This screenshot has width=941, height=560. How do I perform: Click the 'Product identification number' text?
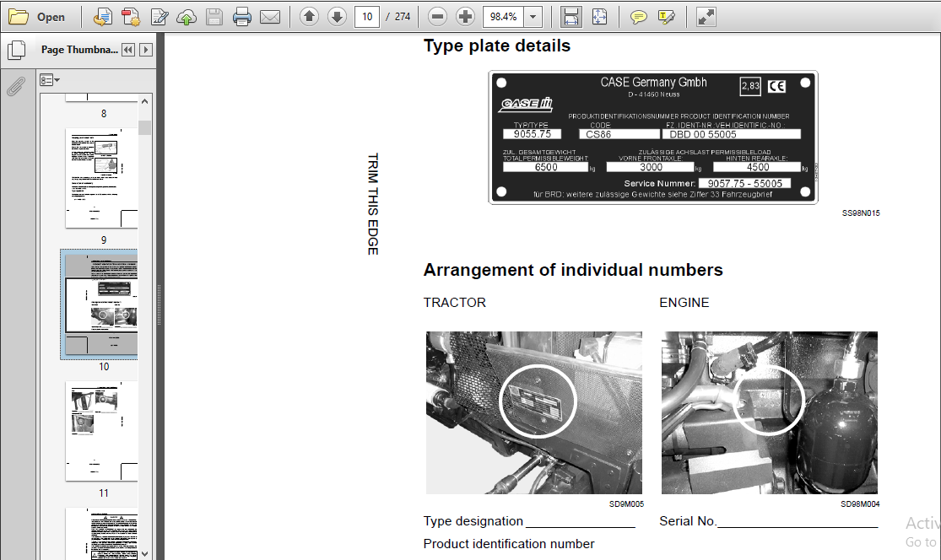point(509,544)
